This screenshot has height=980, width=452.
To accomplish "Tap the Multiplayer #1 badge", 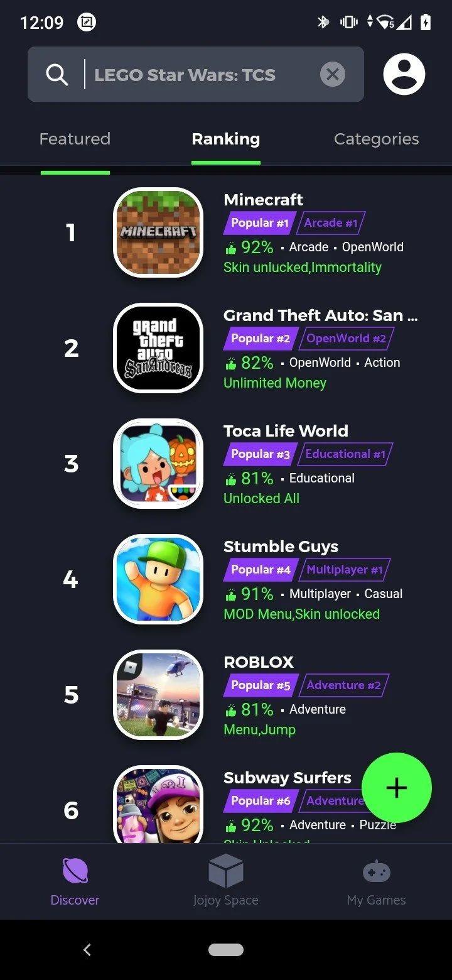I will 344,570.
